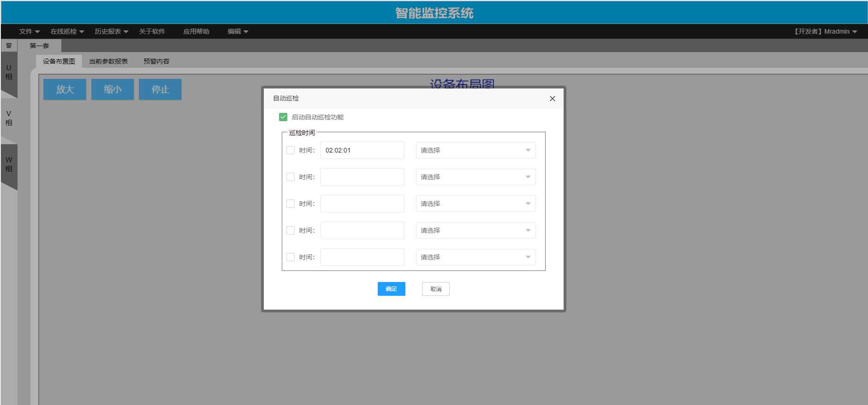The width and height of the screenshot is (868, 405).
Task: Click the empty fourth time field
Action: tap(362, 230)
